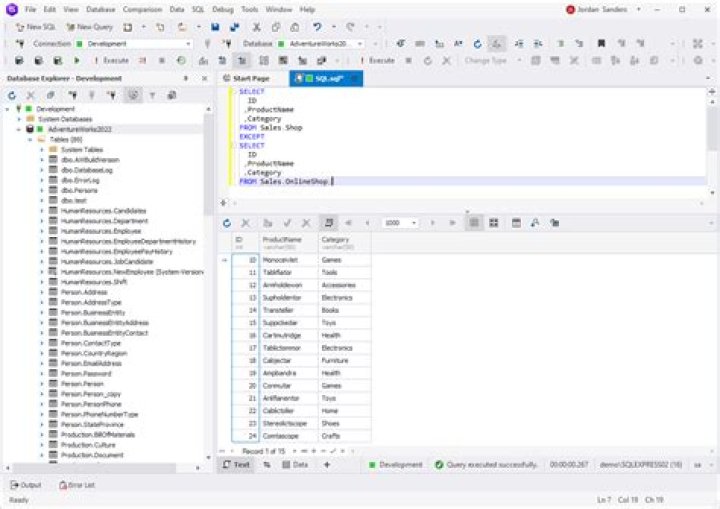The height and width of the screenshot is (509, 720).
Task: Select the HumanResources.Employee table
Action: point(101,231)
